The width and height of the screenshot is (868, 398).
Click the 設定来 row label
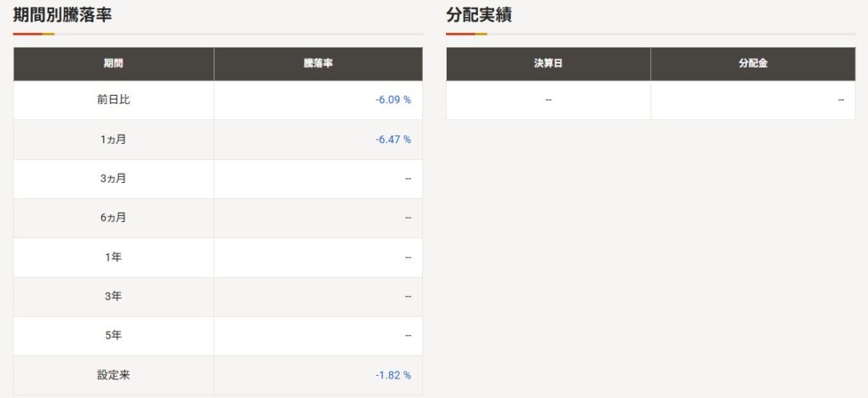[114, 374]
